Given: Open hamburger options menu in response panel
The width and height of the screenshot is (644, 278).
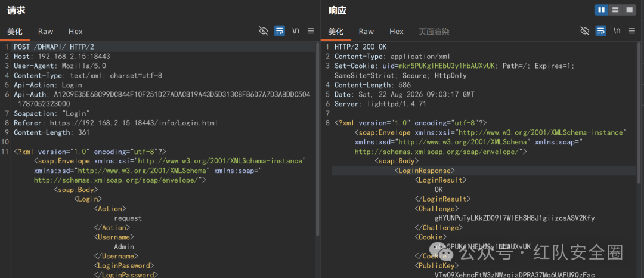Looking at the screenshot, I should [632, 31].
